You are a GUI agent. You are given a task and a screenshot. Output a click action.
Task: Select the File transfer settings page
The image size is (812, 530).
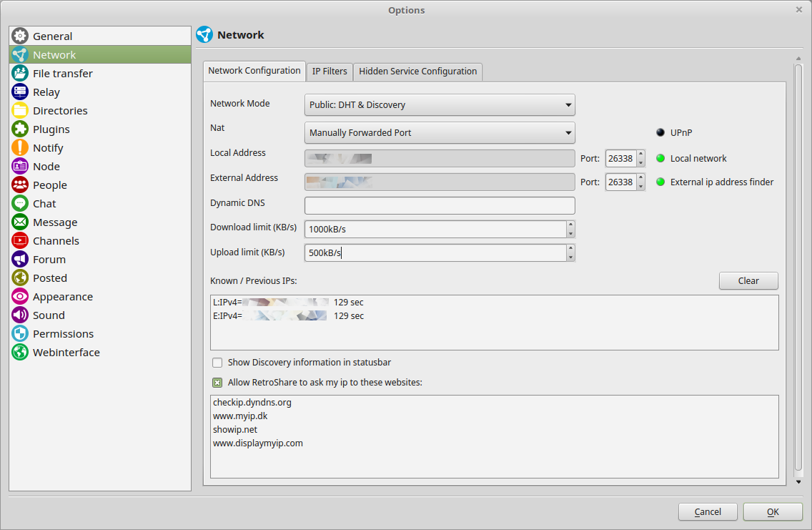(x=100, y=73)
